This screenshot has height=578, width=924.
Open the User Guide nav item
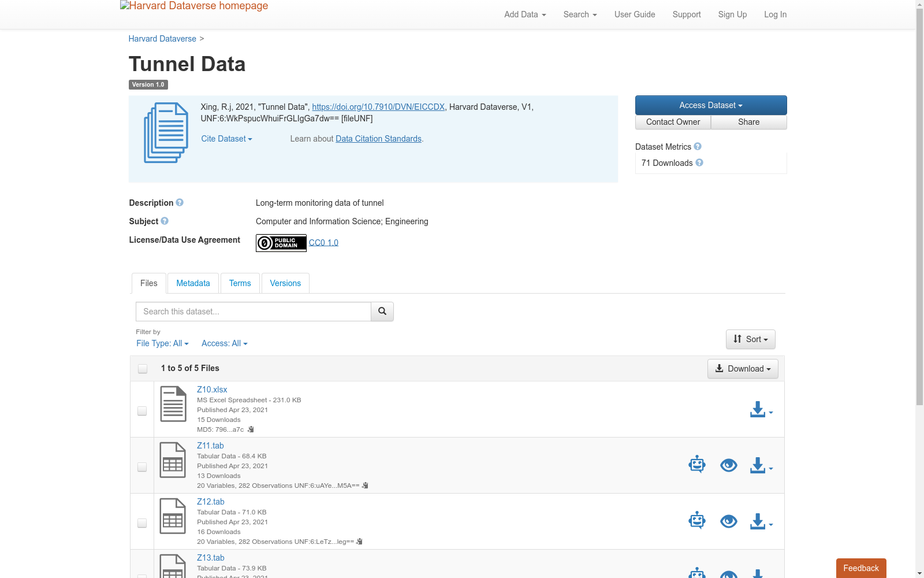coord(635,14)
